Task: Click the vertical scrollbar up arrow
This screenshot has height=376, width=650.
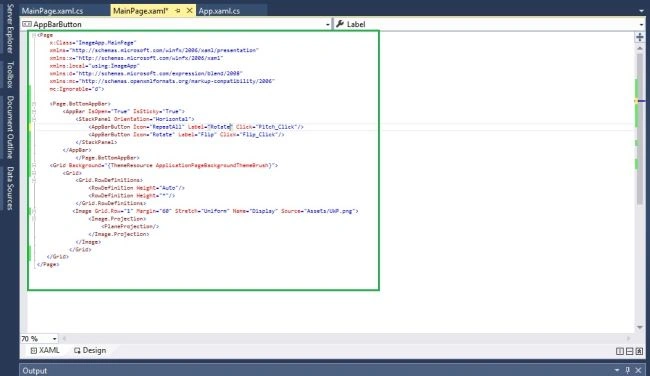Action: [640, 48]
